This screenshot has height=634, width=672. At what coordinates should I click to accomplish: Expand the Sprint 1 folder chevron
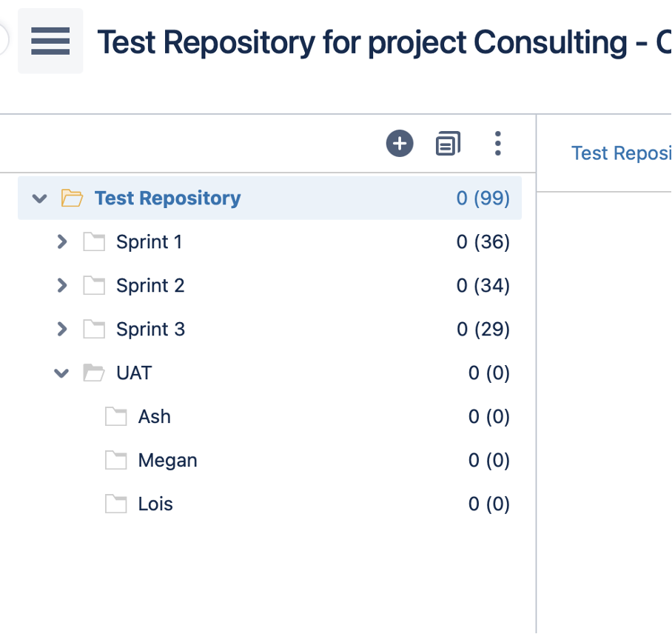[62, 242]
